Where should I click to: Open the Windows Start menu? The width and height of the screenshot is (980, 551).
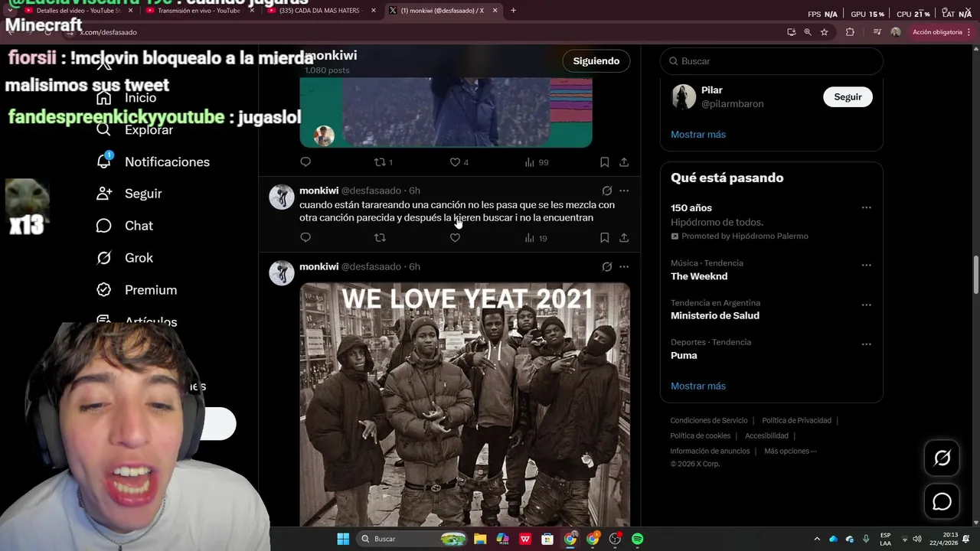(x=343, y=540)
